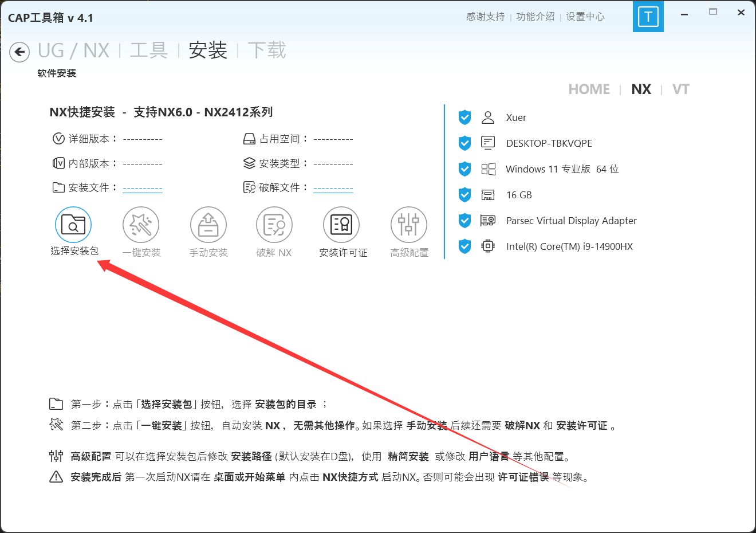Screen dimensions: 756x533
Task: Click the 破解文件 dashed path link
Action: pyautogui.click(x=333, y=188)
